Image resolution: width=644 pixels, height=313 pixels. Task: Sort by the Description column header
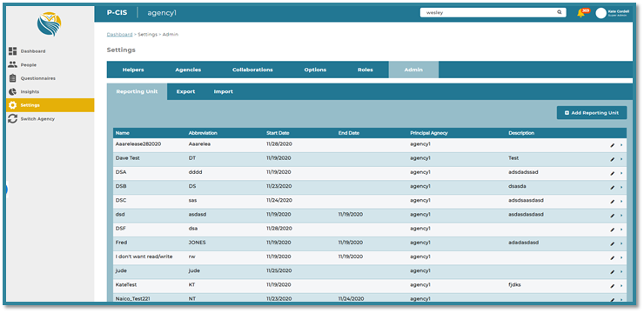tap(521, 133)
